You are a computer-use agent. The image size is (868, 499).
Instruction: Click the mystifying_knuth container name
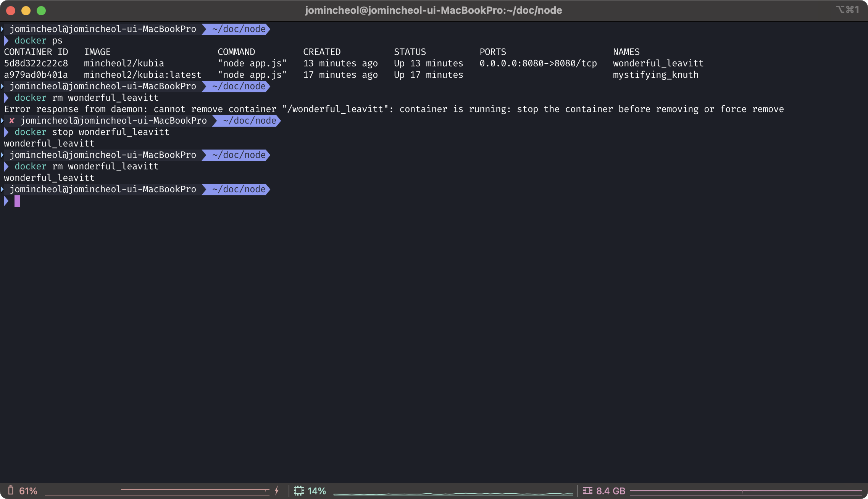click(655, 75)
